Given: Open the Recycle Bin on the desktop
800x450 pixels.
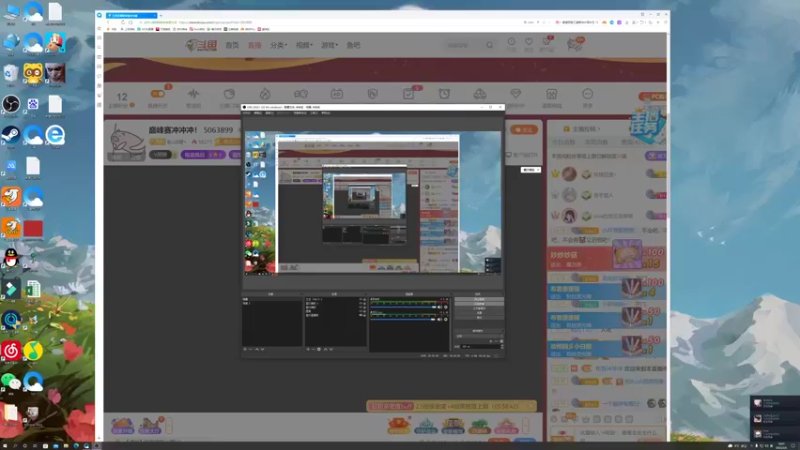Looking at the screenshot, I should click(11, 73).
